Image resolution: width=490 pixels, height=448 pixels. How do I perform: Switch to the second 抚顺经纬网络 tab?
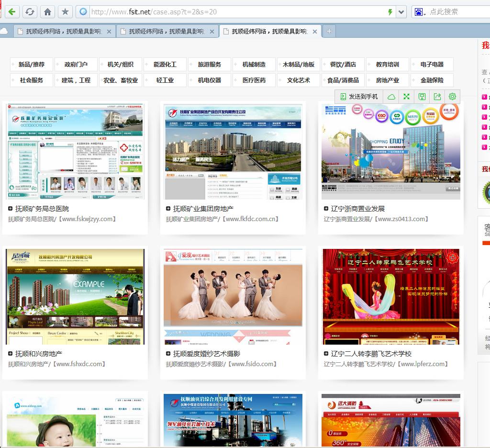(167, 31)
